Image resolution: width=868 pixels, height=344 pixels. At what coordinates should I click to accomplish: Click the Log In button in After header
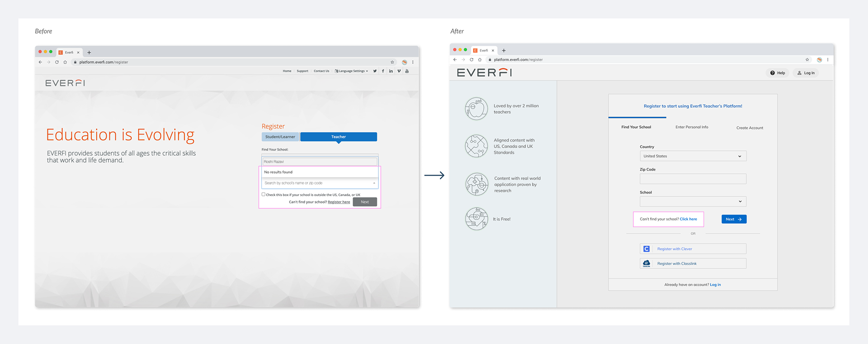coord(806,73)
